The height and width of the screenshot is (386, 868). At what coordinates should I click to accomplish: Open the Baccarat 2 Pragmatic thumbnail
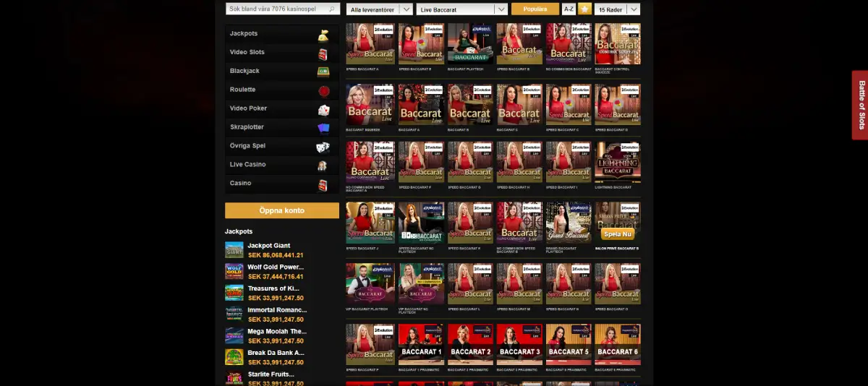point(470,345)
